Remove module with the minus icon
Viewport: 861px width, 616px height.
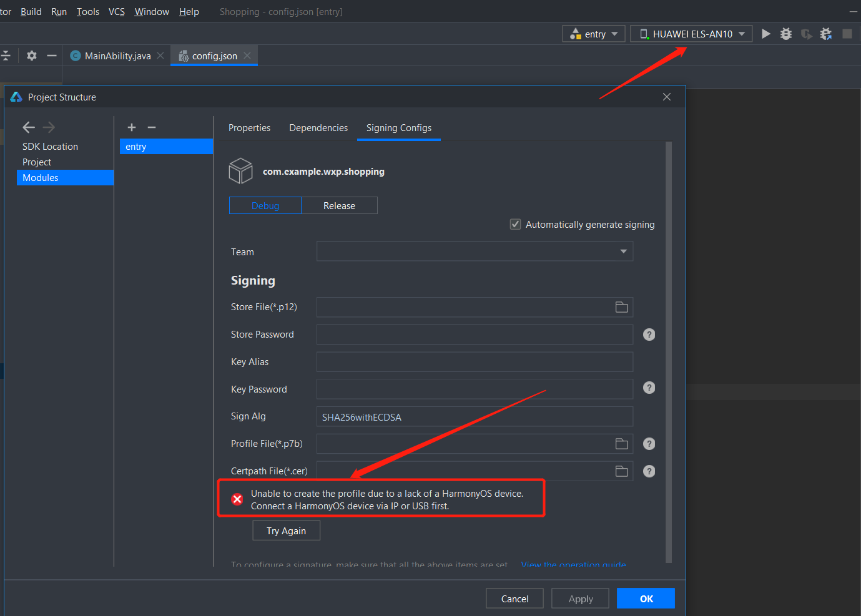tap(152, 127)
